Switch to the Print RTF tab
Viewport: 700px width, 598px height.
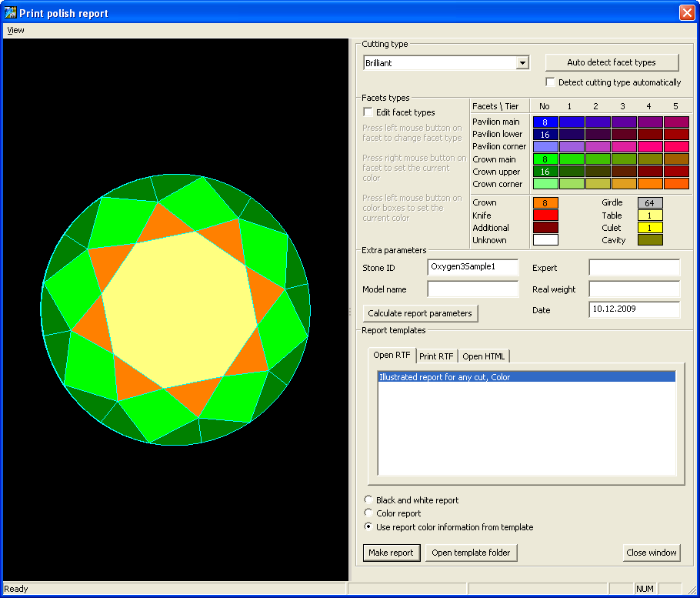[x=437, y=356]
